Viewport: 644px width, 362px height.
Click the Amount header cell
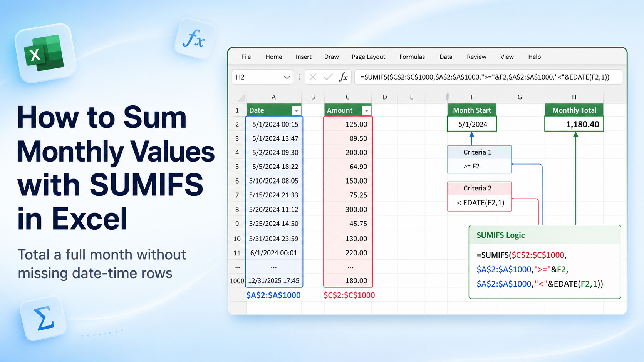coord(348,110)
